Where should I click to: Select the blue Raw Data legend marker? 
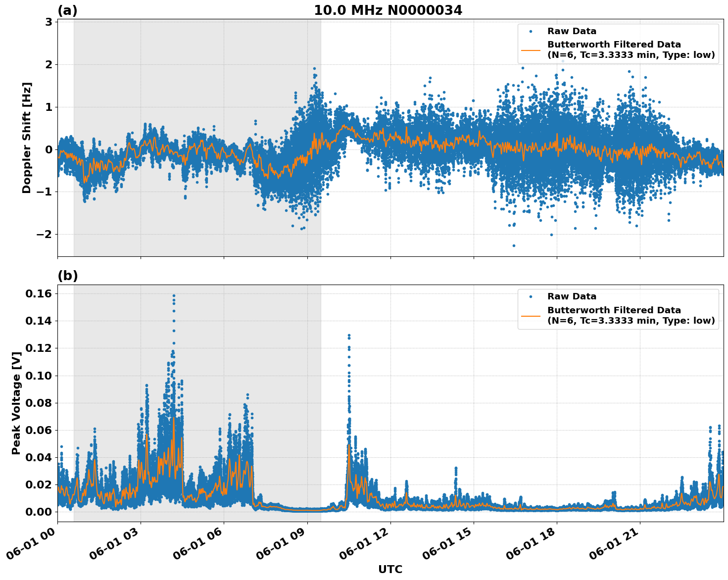pos(531,31)
